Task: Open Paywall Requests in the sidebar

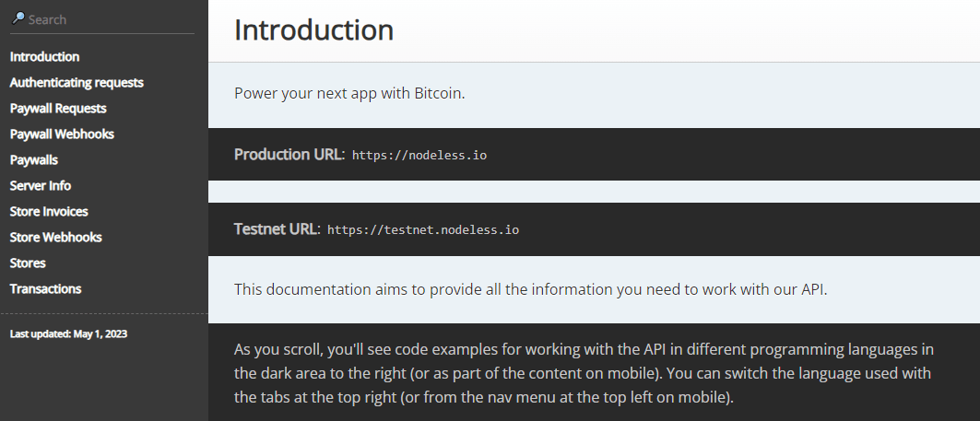Action: pyautogui.click(x=58, y=108)
